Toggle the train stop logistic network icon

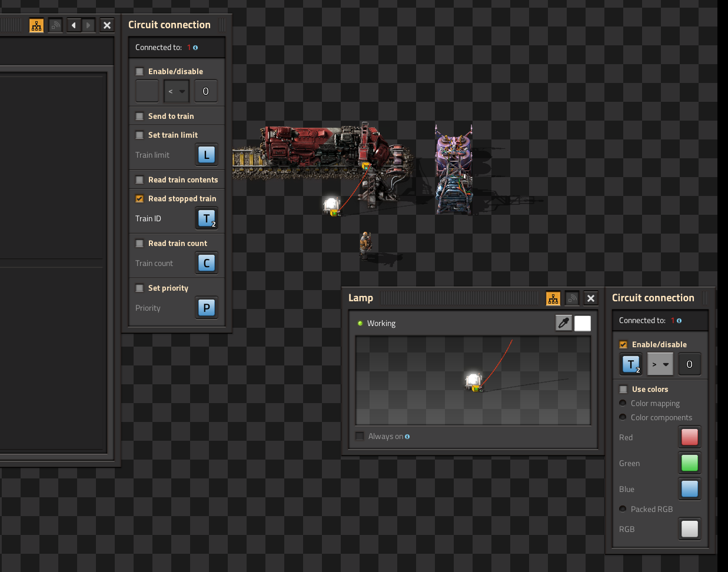(55, 25)
